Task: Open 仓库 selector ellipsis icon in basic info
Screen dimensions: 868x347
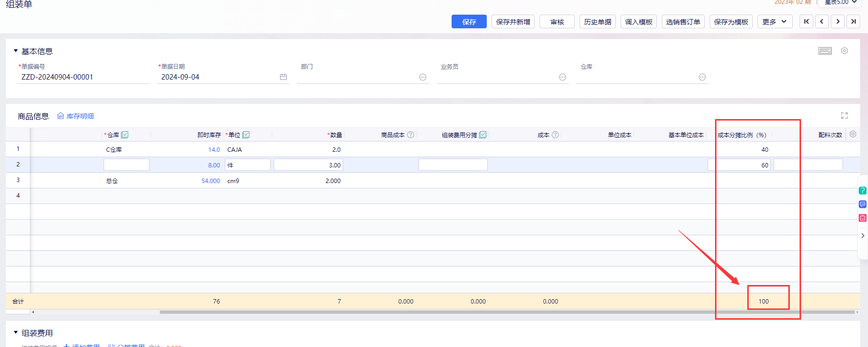Action: [702, 77]
